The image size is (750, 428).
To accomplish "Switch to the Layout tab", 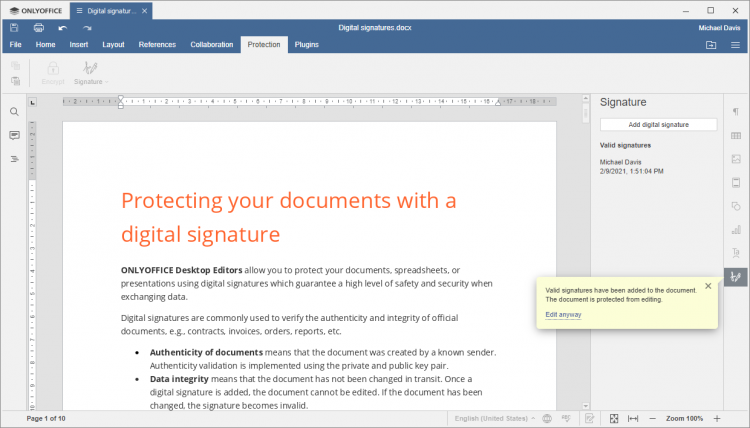I will pyautogui.click(x=113, y=44).
